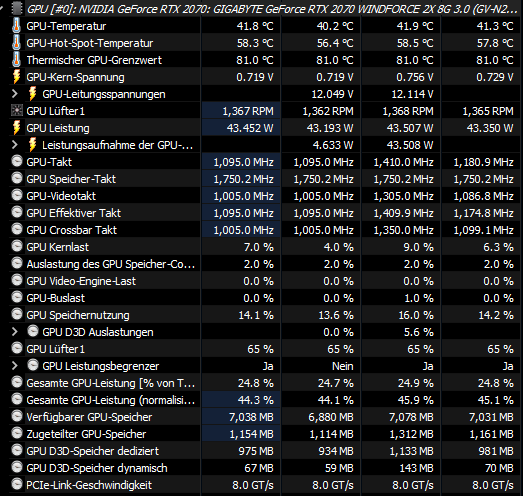Click the thermometer icon beside GPU-Temperatur
523x496 pixels.
tap(16, 26)
